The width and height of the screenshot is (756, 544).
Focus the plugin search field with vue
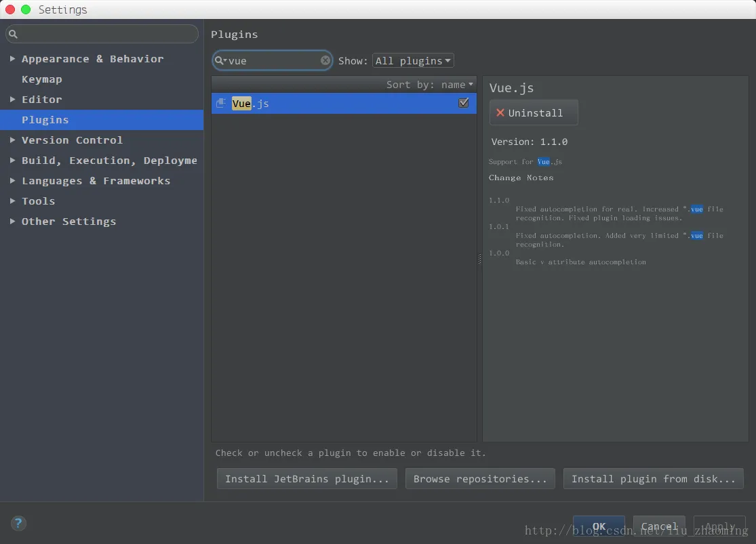click(273, 60)
